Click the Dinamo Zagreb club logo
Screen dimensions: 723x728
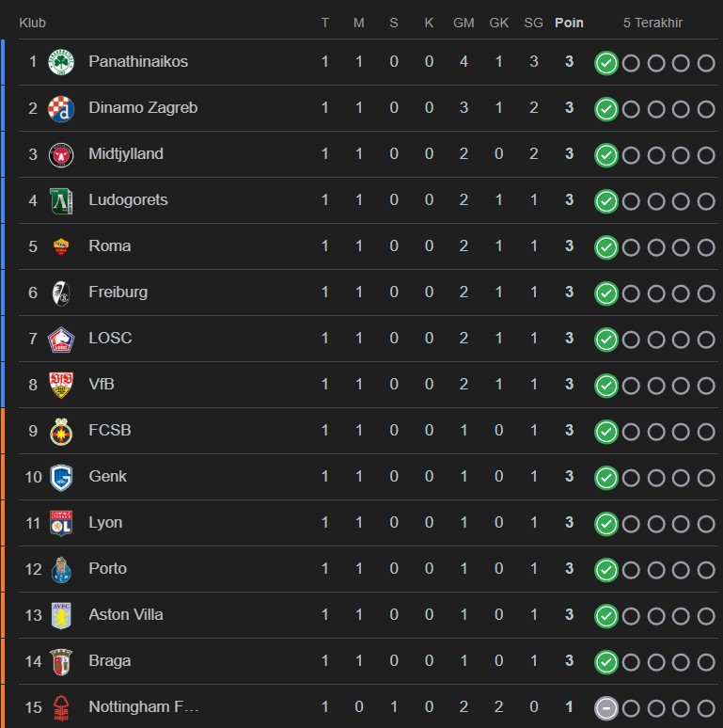[61, 108]
